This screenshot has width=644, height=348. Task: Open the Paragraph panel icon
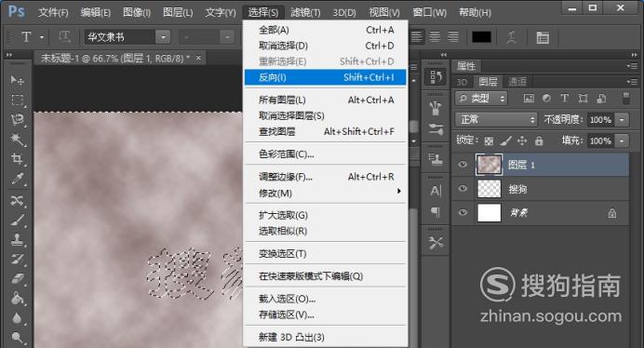coord(436,212)
